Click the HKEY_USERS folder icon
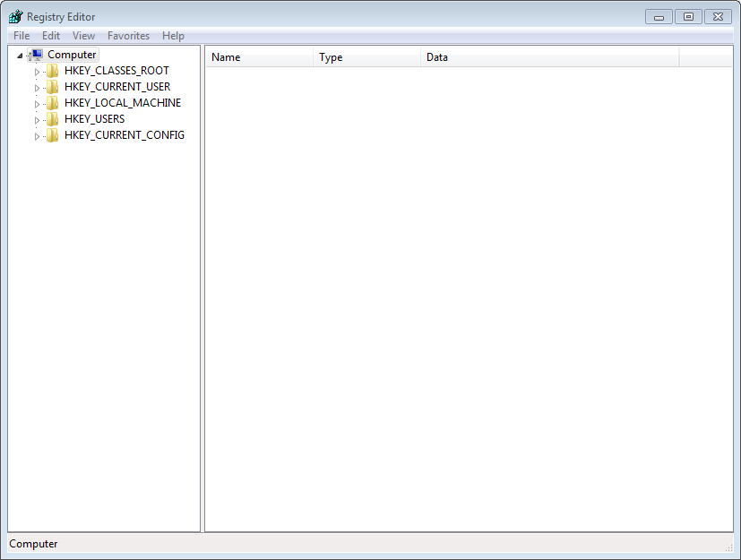 (53, 119)
